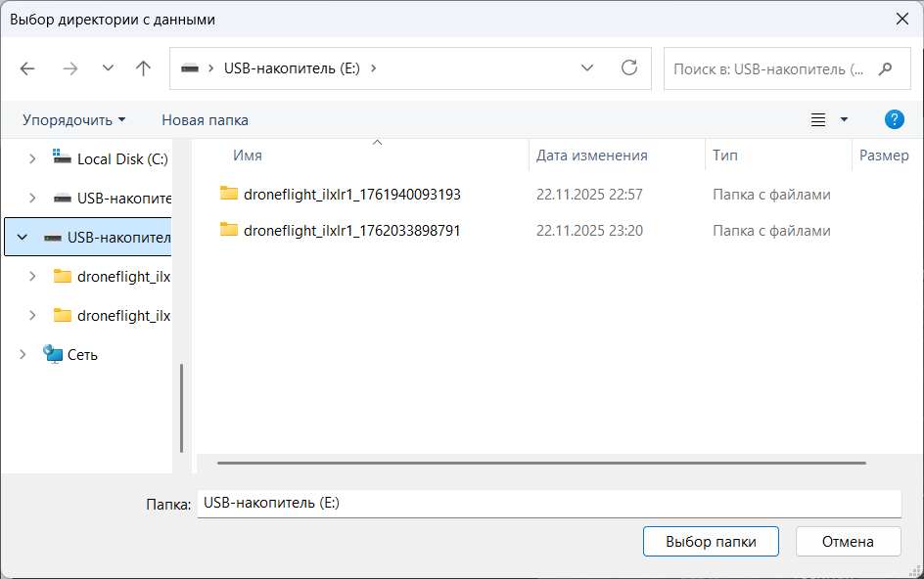Screen dimensions: 924x579
Task: Click the blue Help question mark icon
Action: (x=894, y=119)
